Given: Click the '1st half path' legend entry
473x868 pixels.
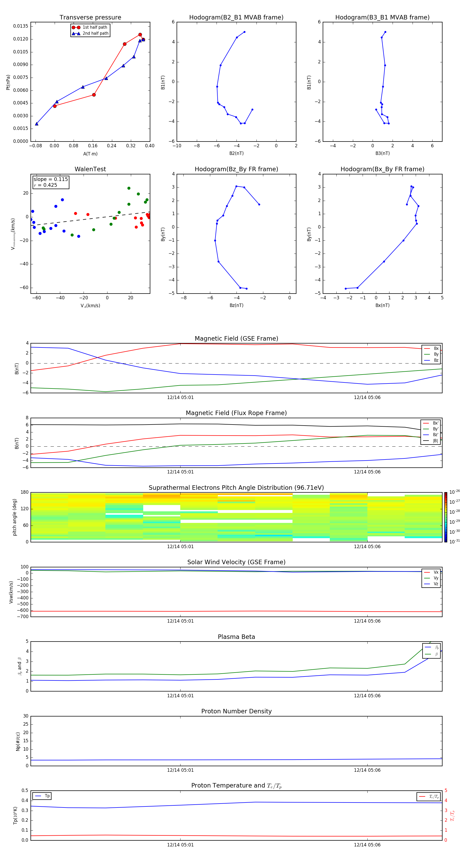Looking at the screenshot, I should pos(90,27).
